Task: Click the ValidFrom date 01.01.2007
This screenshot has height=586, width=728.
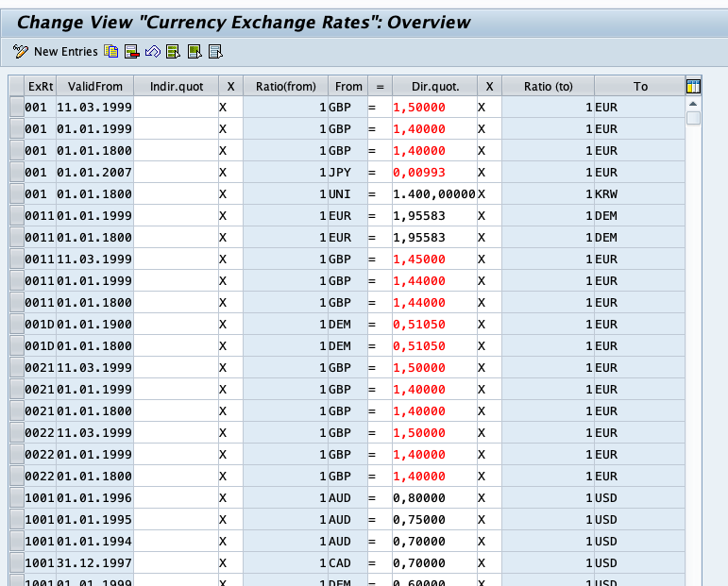Action: click(94, 173)
